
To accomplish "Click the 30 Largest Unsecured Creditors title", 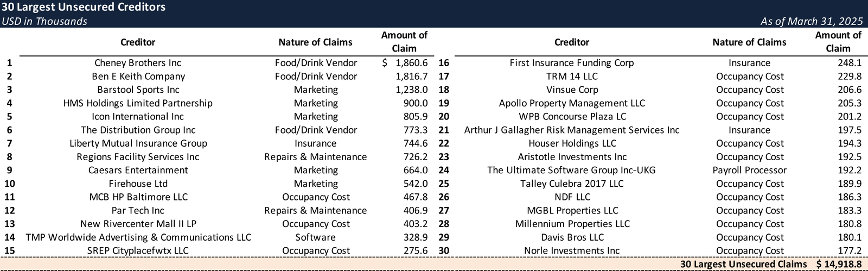I will [84, 7].
